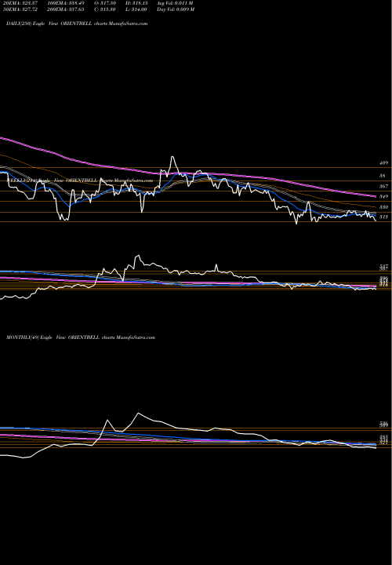Screen dimensions: 392x565
Task: Click the 409 price axis label
Action: click(383, 163)
